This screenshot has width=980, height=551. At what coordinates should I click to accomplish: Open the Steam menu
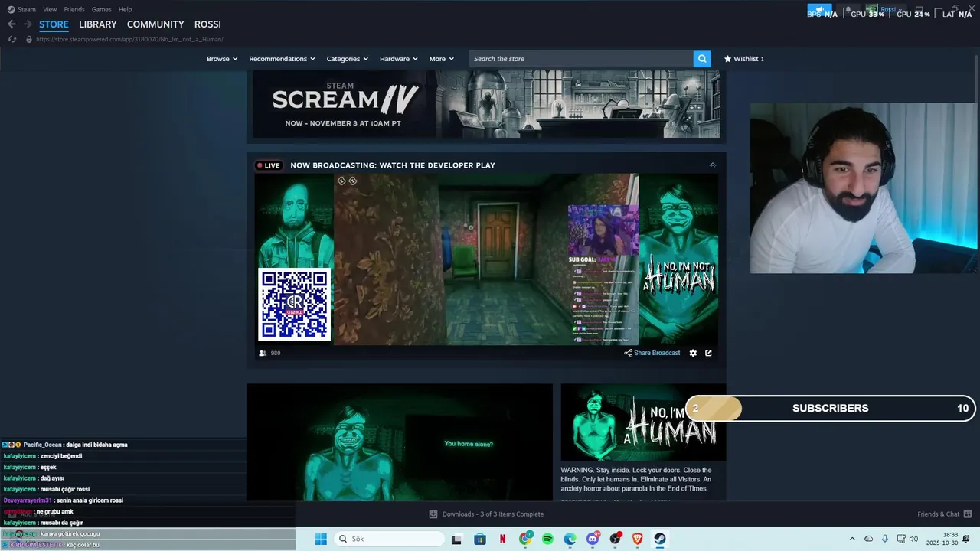point(22,9)
